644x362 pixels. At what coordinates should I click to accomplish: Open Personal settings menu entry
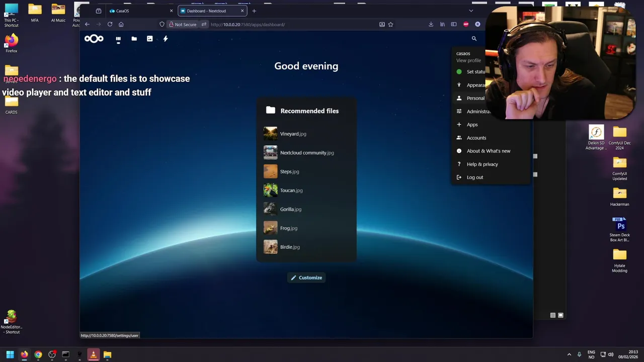click(470, 98)
